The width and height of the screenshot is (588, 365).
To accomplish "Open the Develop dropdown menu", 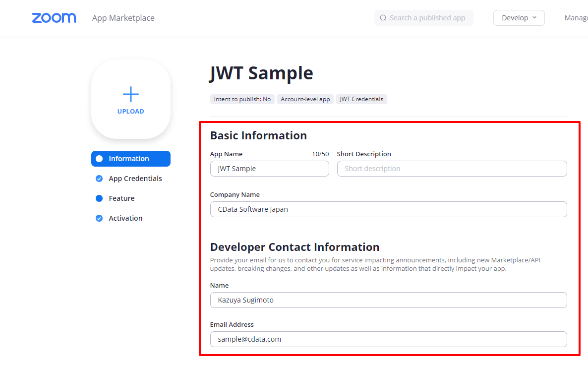I will 519,18.
